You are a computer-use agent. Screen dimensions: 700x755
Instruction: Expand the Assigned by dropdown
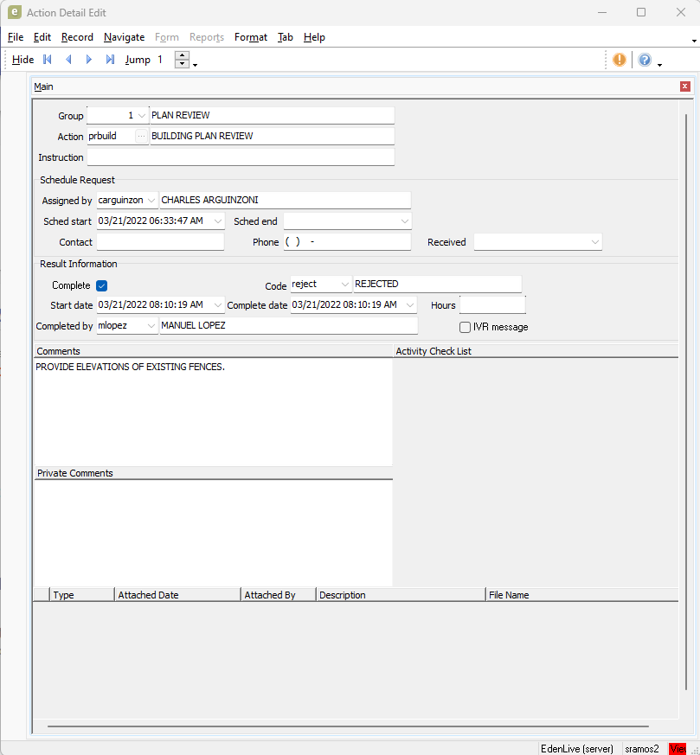click(151, 200)
